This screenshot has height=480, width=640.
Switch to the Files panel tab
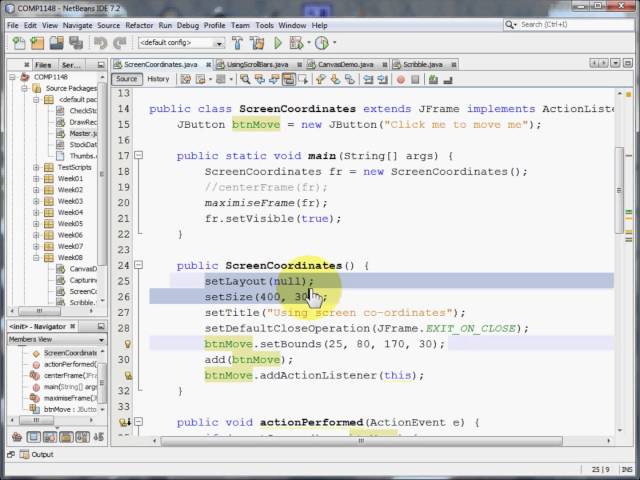[43, 65]
